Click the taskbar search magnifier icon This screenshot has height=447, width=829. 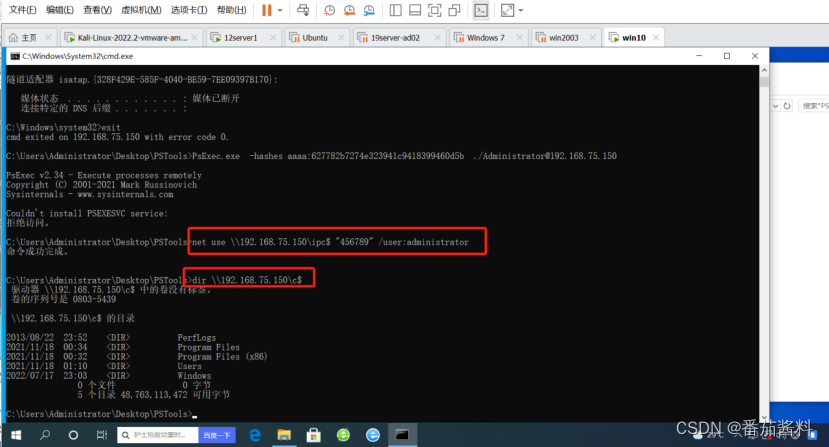coord(45,435)
